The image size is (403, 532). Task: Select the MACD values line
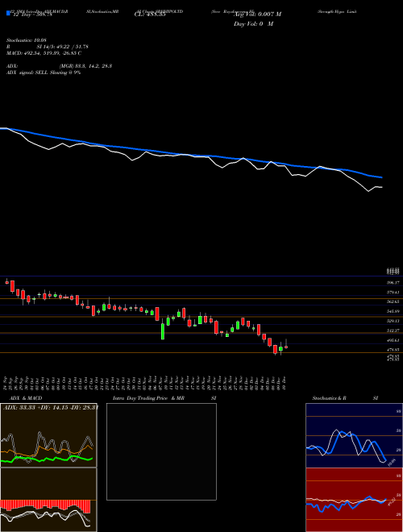click(x=44, y=53)
